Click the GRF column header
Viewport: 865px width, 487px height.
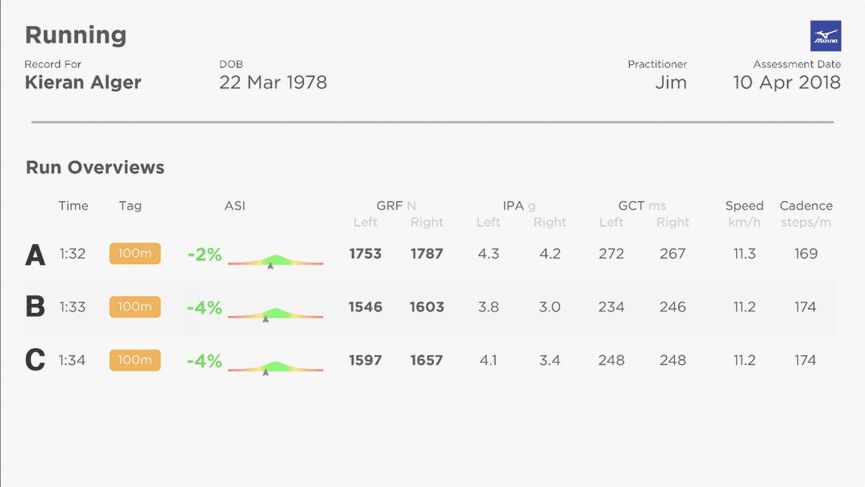tap(389, 206)
